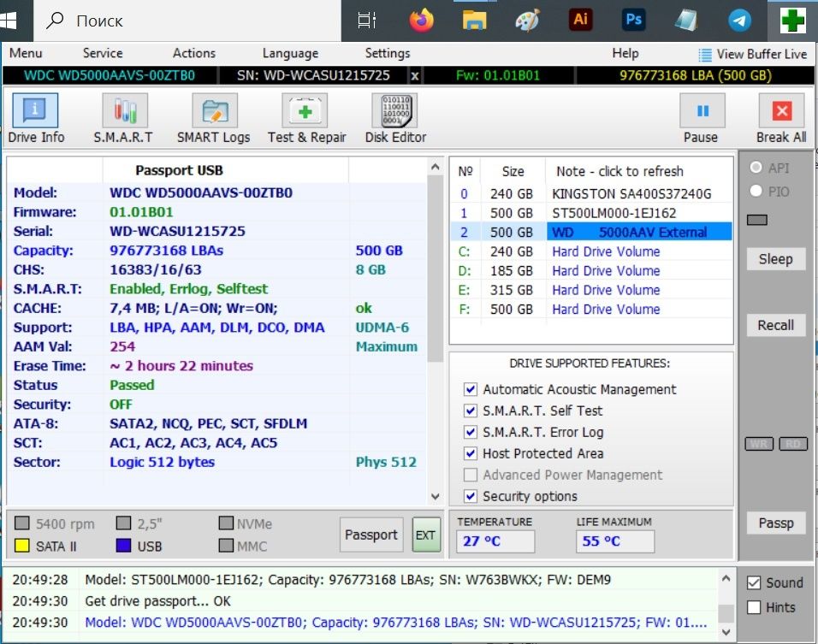Toggle Advanced Power Management checkbox
This screenshot has height=644, width=818.
click(470, 475)
